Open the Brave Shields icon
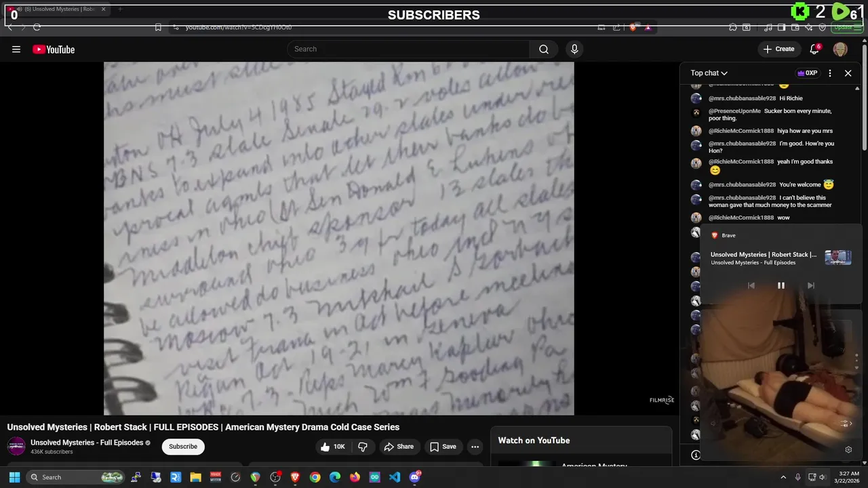 pos(633,27)
